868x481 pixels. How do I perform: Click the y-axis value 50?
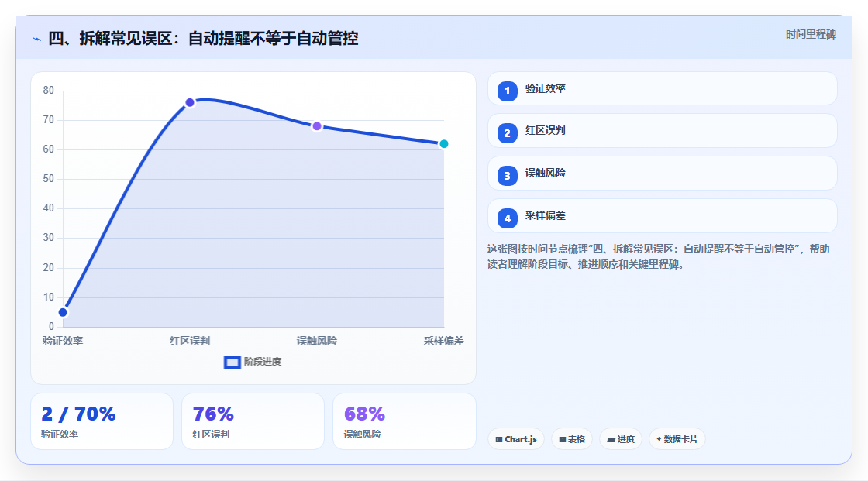(49, 179)
